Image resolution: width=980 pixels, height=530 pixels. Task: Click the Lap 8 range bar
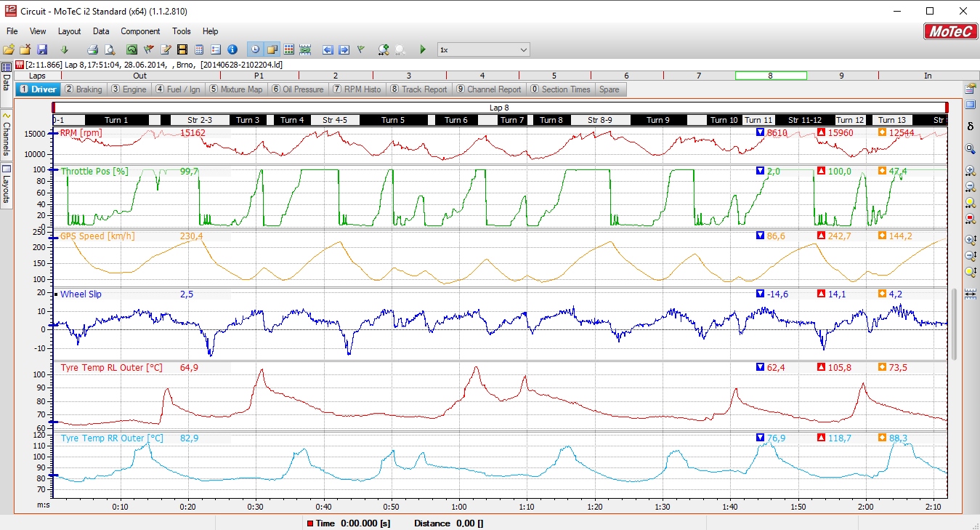(500, 107)
